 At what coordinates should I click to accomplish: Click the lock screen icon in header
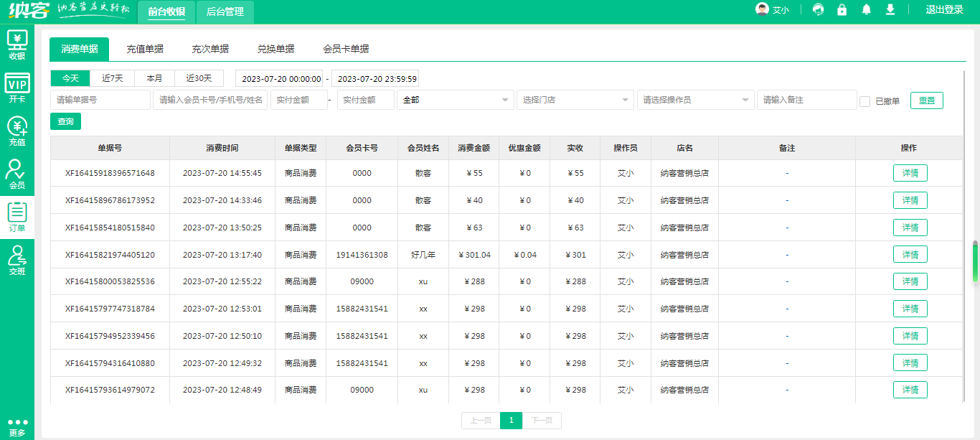[842, 10]
